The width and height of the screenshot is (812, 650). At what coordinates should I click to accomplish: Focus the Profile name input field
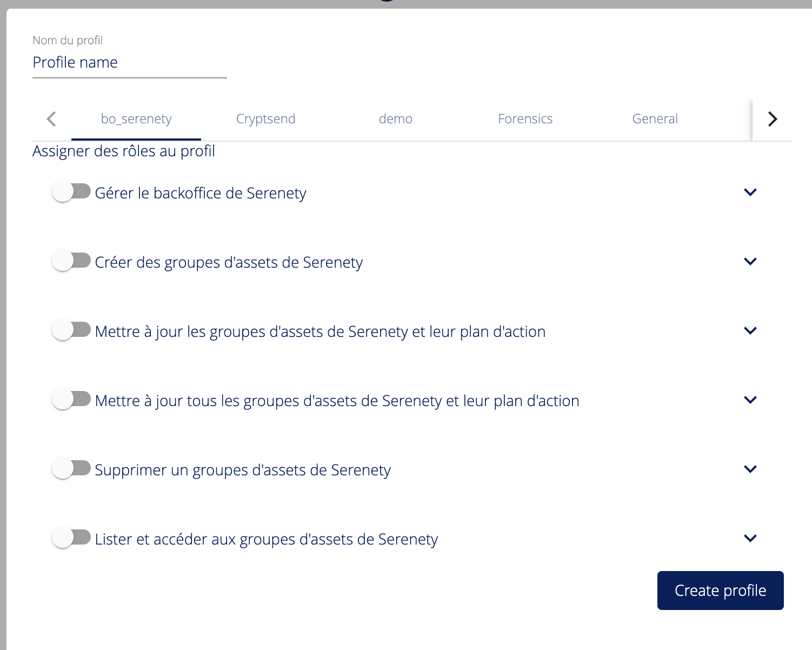129,63
